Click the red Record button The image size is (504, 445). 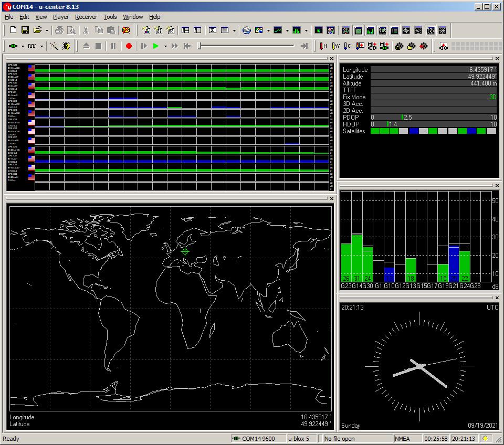pyautogui.click(x=129, y=46)
